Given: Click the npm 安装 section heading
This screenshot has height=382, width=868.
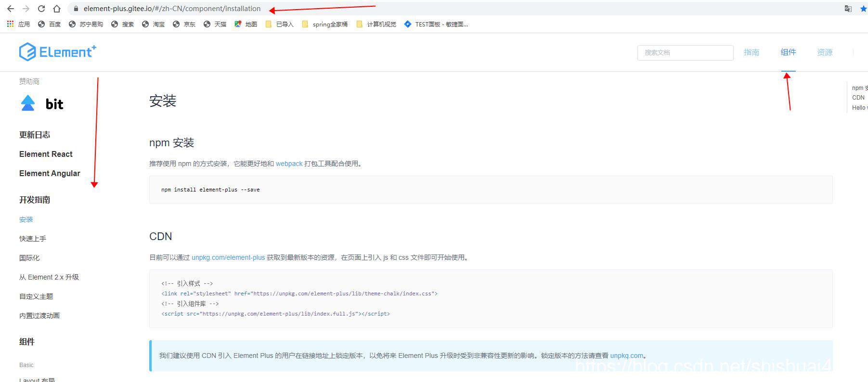Looking at the screenshot, I should (171, 143).
